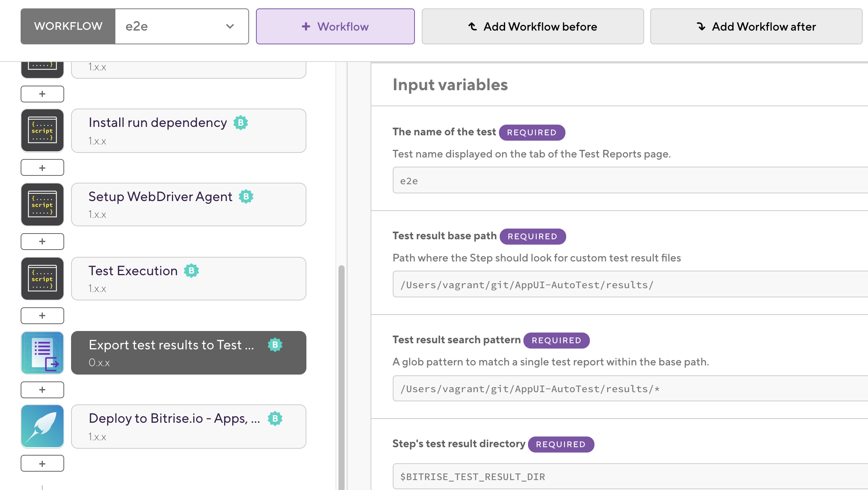Click verified badge beside Install run dependency
Viewport: 868px width, 490px height.
pyautogui.click(x=241, y=123)
